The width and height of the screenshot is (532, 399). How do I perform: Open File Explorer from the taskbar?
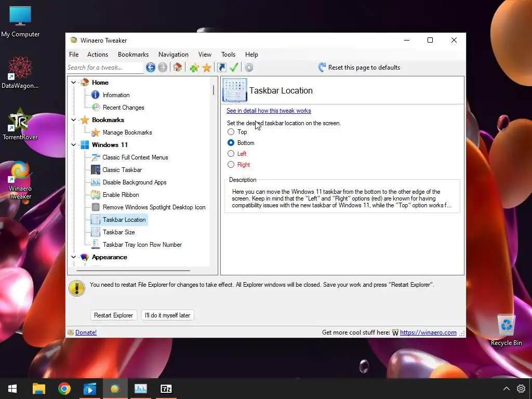pos(38,389)
